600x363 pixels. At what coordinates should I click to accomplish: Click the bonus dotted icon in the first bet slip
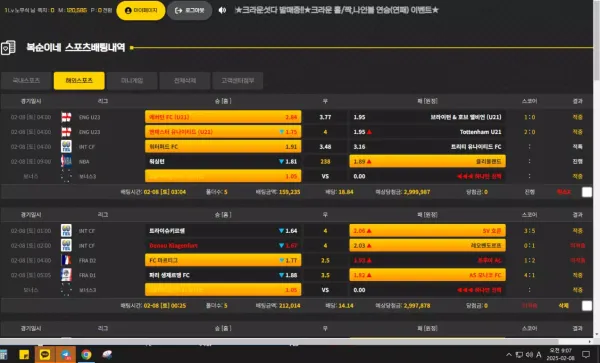click(x=66, y=176)
